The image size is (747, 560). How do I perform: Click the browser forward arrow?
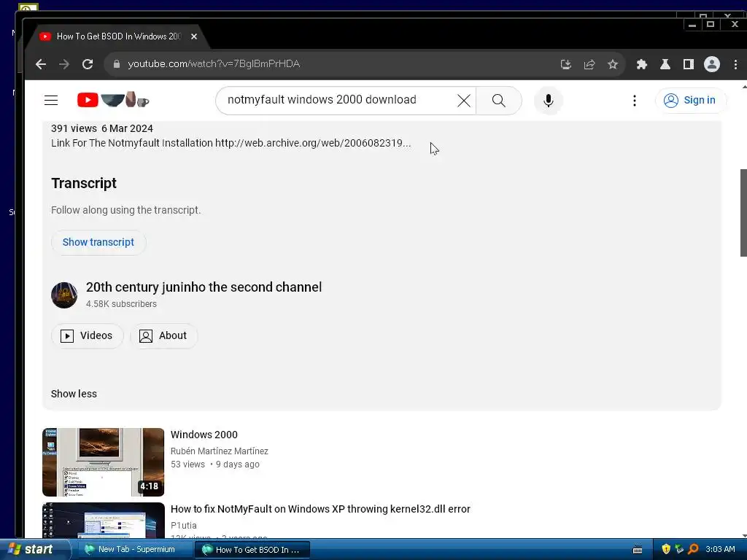[64, 64]
